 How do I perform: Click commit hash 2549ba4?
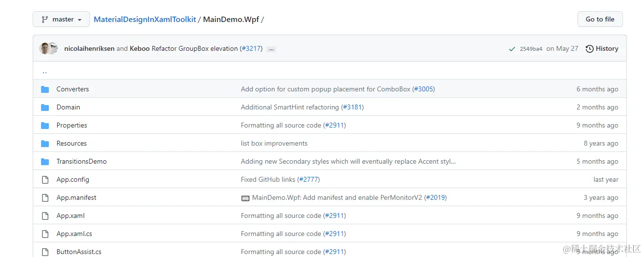[x=531, y=49]
